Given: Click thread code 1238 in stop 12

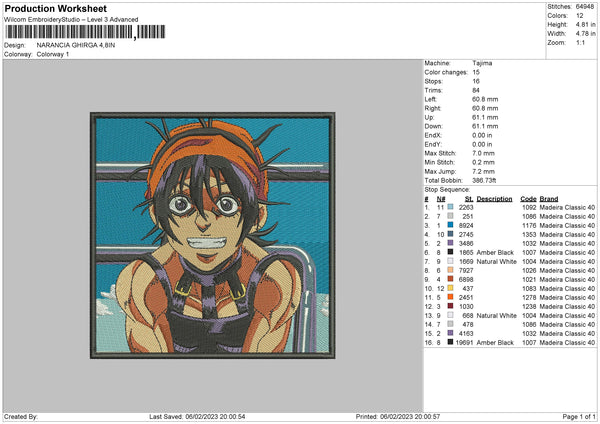Looking at the screenshot, I should (529, 307).
